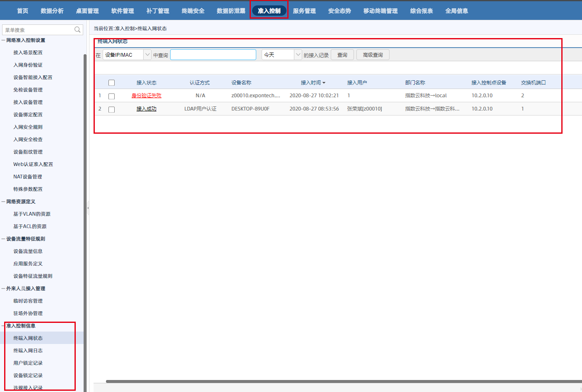This screenshot has width=582, height=392.
Task: Select the 补丁管理 menu
Action: click(x=158, y=11)
